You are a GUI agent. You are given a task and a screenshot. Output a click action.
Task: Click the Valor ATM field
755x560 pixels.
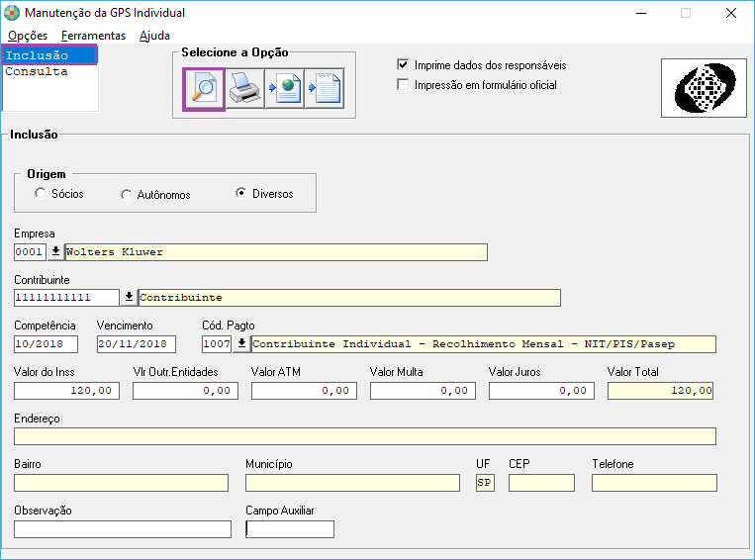304,391
